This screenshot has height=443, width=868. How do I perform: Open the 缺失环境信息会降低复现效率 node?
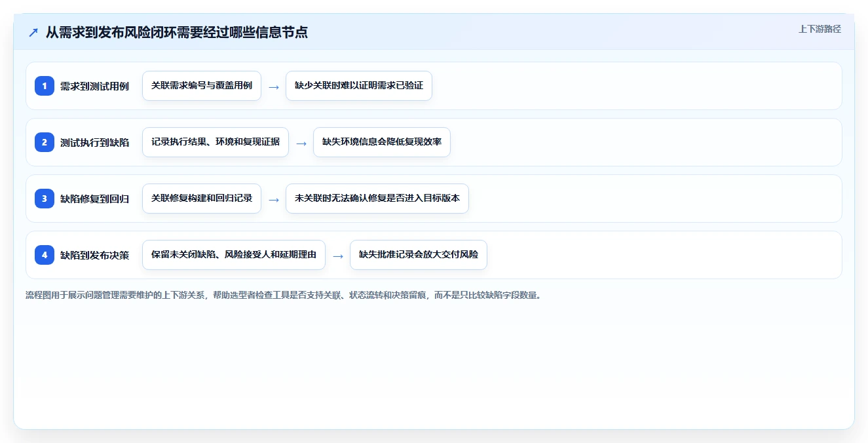tap(382, 142)
